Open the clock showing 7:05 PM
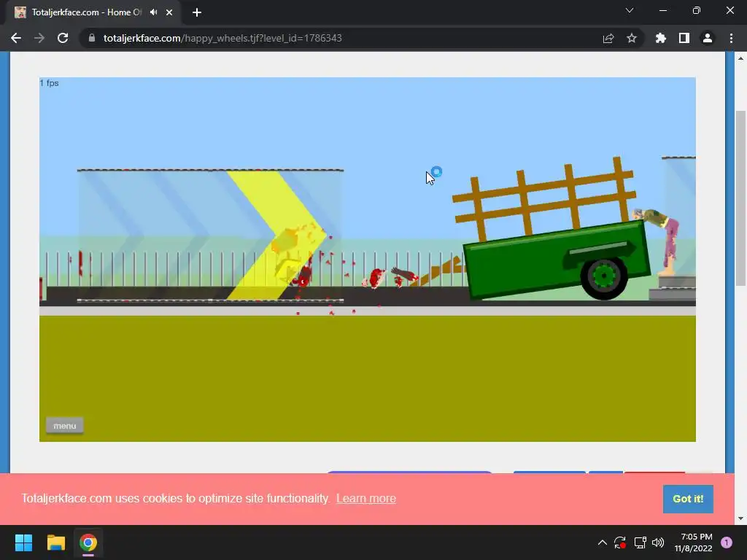Image resolution: width=747 pixels, height=560 pixels. (x=694, y=542)
